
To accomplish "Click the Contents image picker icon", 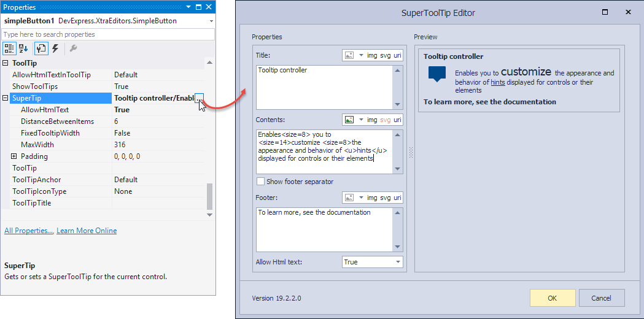I will (x=349, y=120).
